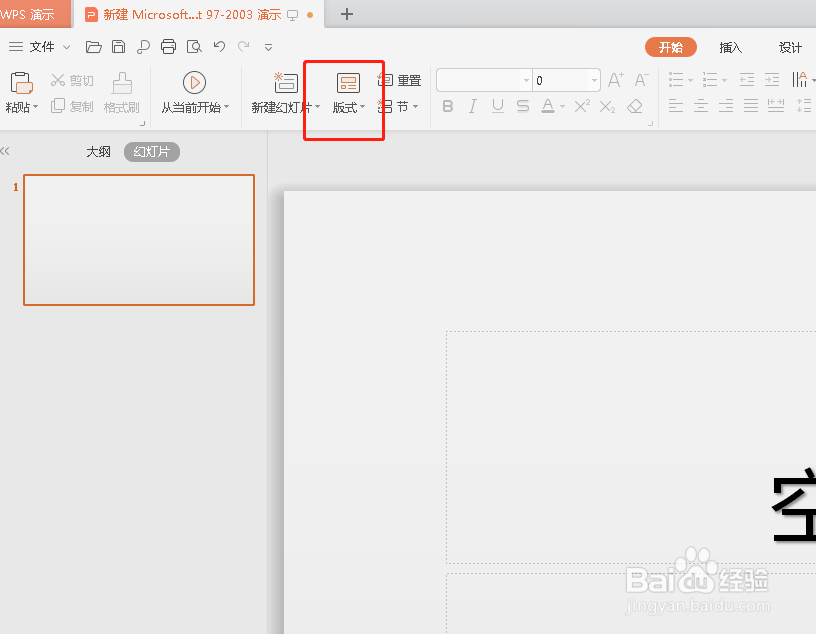Click the Undo arrow icon
Image resolution: width=816 pixels, height=634 pixels.
pyautogui.click(x=219, y=47)
